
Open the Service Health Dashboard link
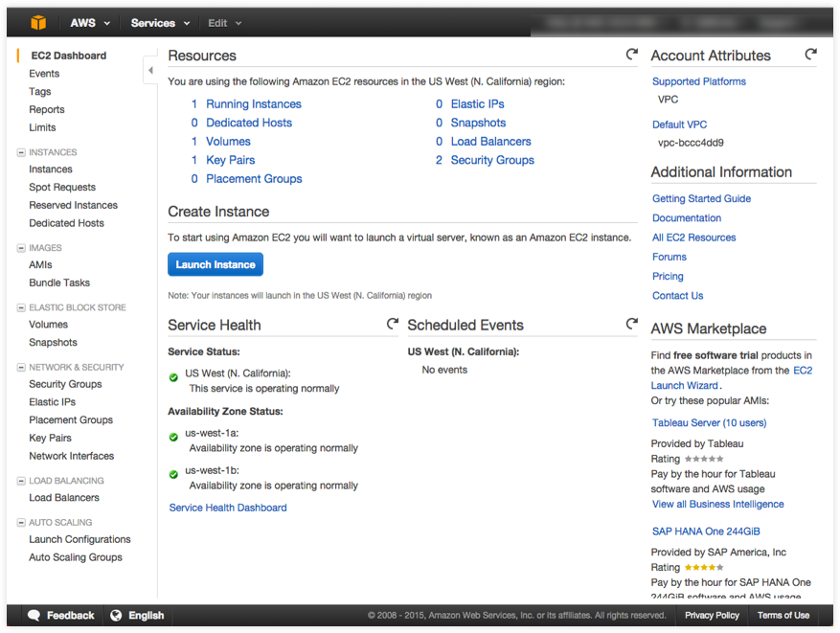[x=227, y=508]
